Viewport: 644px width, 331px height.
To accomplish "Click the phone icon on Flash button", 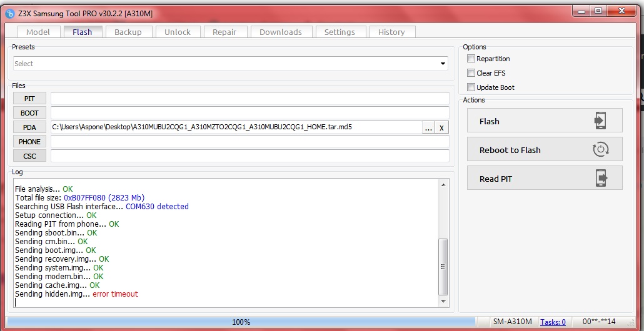I will pyautogui.click(x=600, y=121).
